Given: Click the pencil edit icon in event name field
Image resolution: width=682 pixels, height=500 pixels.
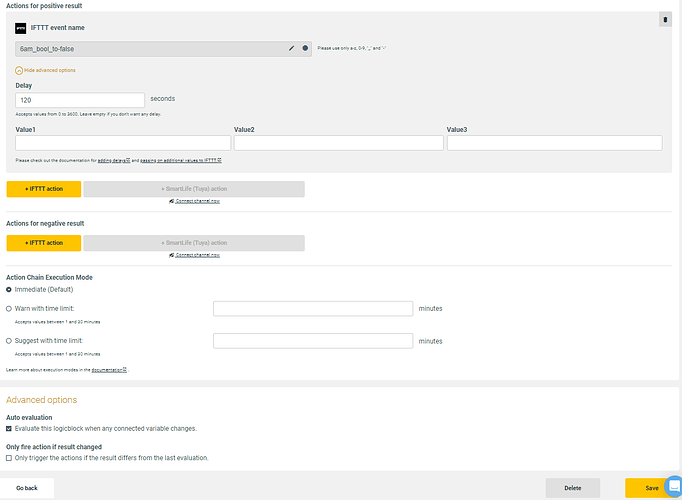Looking at the screenshot, I should [x=291, y=48].
